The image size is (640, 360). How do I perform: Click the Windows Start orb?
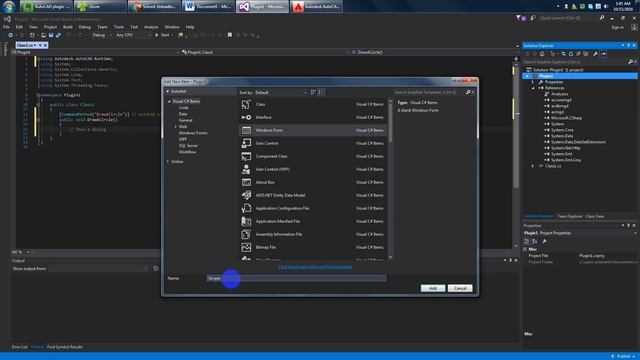9,7
